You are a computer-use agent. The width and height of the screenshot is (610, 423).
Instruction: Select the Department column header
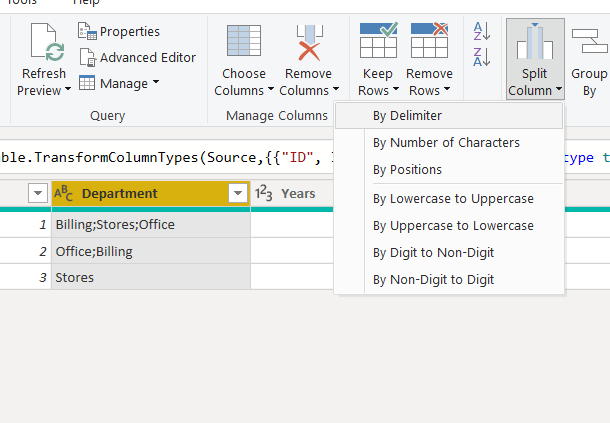(x=151, y=193)
